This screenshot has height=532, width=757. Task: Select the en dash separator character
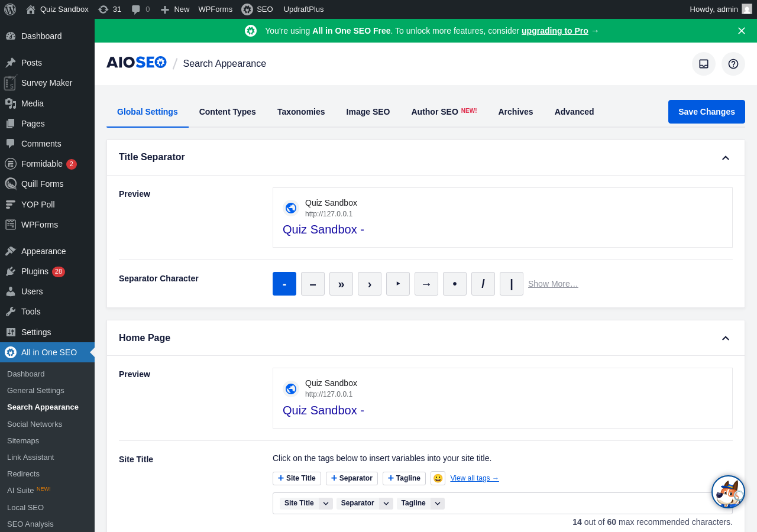[313, 284]
